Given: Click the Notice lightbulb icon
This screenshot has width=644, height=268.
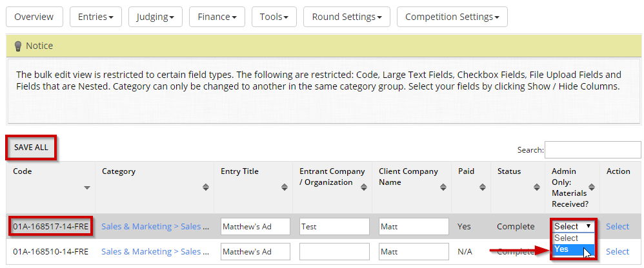Looking at the screenshot, I should (x=18, y=46).
